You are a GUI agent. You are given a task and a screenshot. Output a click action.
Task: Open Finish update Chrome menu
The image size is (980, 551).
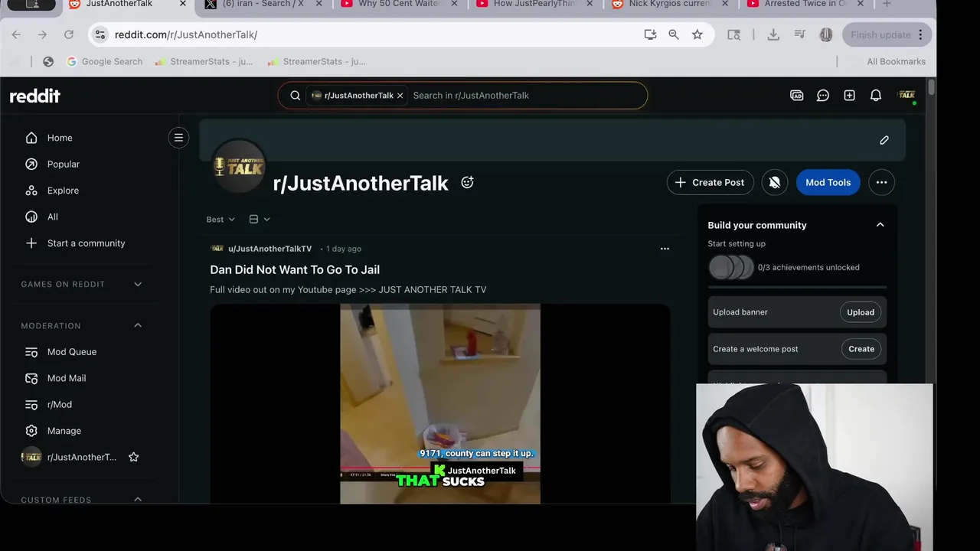(x=887, y=34)
